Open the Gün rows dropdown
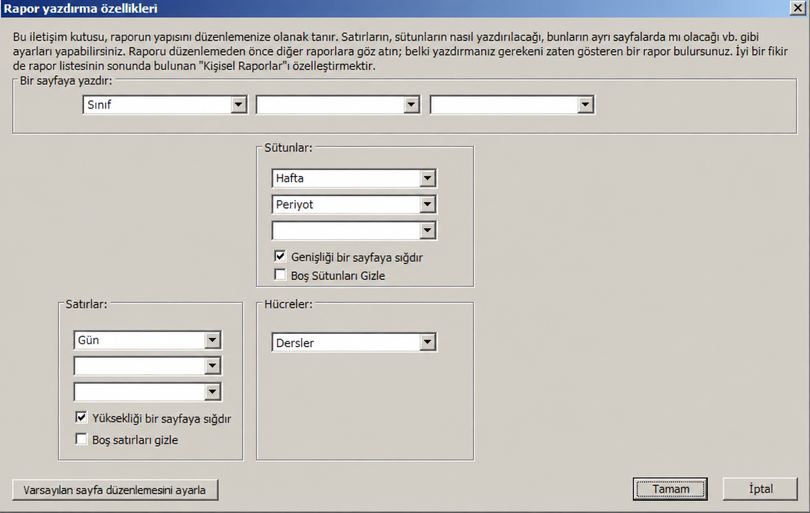Image resolution: width=810 pixels, height=513 pixels. click(x=212, y=340)
